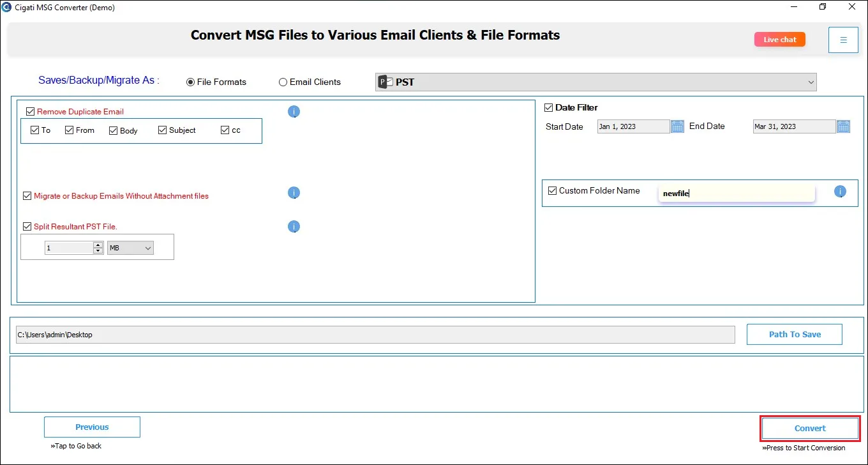Uncheck the Subject field checkbox

pos(162,130)
